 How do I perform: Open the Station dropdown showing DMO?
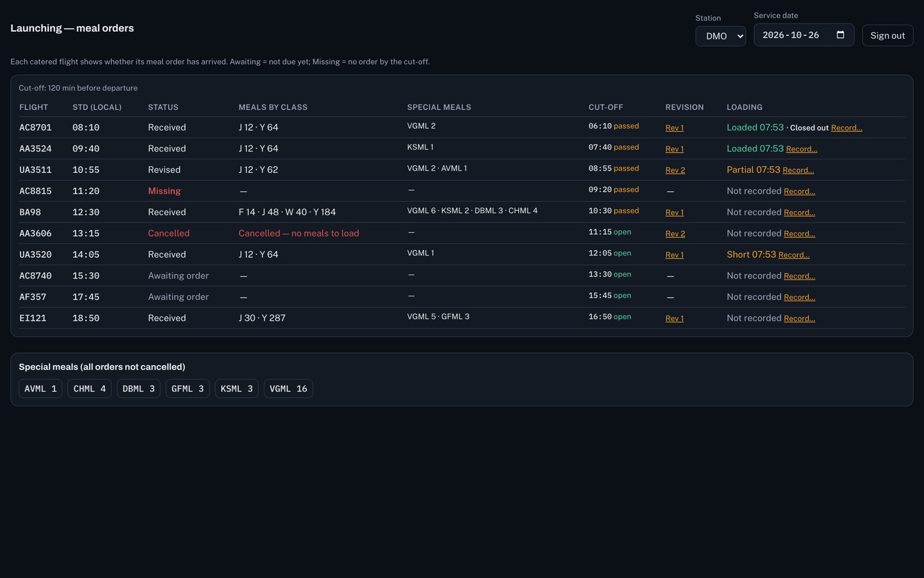pyautogui.click(x=721, y=36)
